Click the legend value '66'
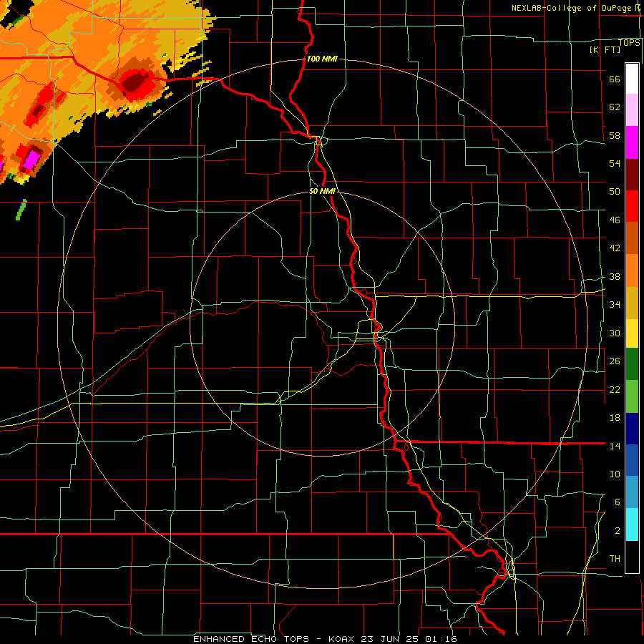 (x=615, y=79)
